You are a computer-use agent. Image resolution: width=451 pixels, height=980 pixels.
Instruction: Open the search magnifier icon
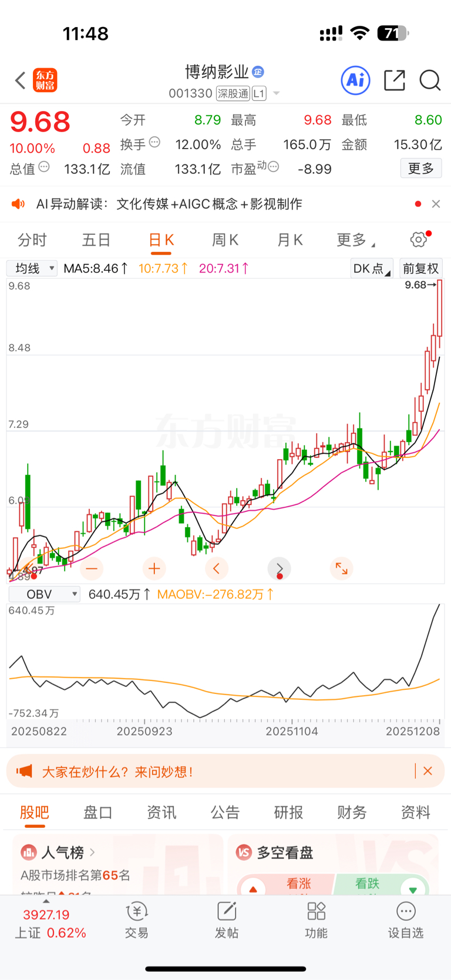[430, 80]
